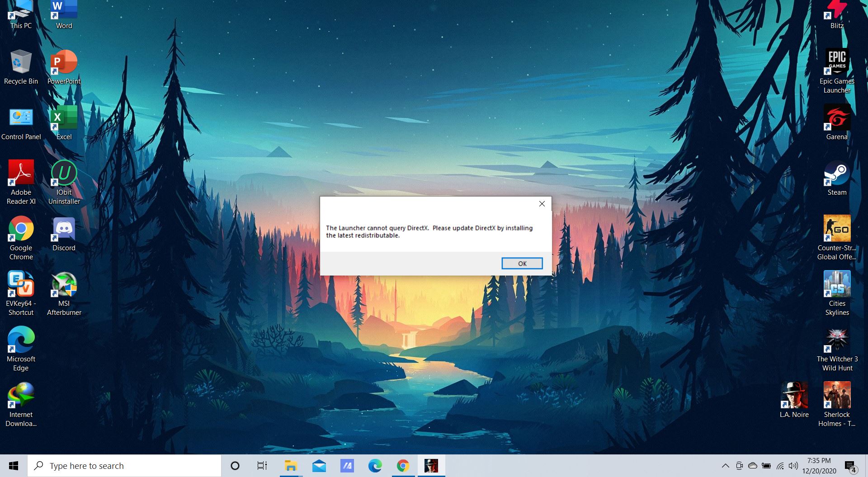Open the Windows Start menu
The width and height of the screenshot is (868, 477).
point(14,466)
